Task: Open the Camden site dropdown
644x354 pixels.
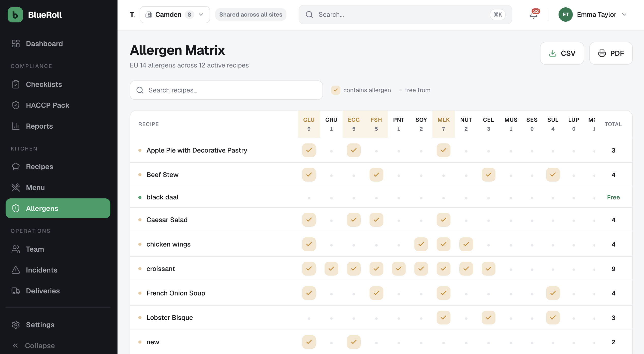Action: click(x=175, y=15)
